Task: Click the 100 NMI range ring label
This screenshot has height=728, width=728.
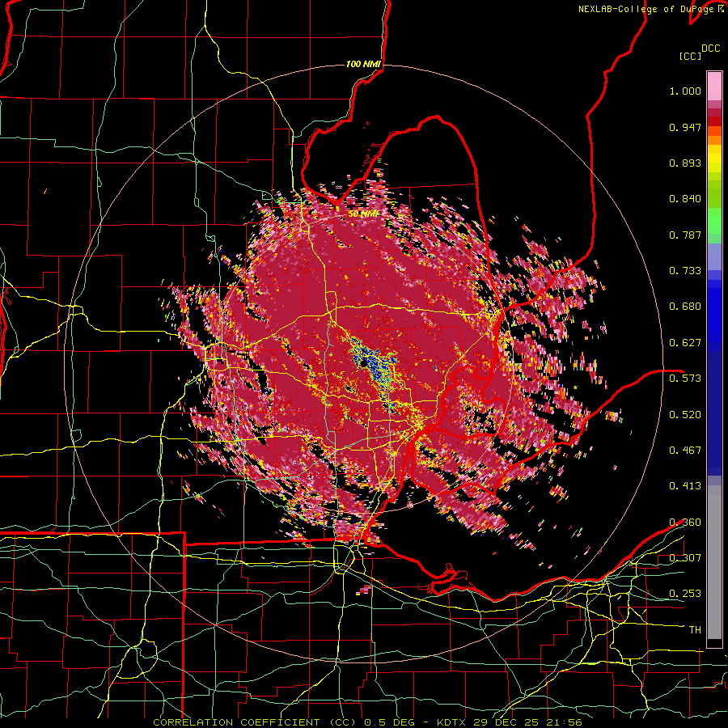Action: tap(363, 64)
